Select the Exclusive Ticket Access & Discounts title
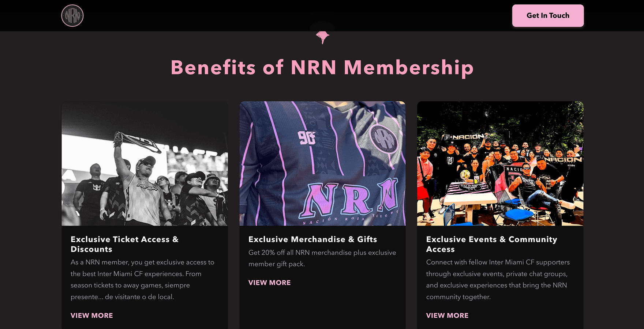The image size is (644, 329). coord(124,244)
